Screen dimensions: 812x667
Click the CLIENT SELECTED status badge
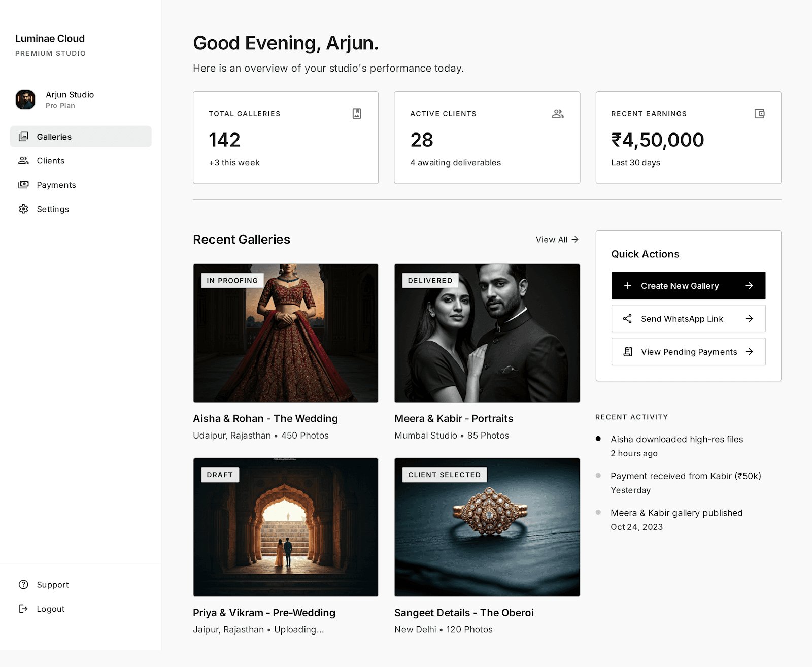click(445, 475)
